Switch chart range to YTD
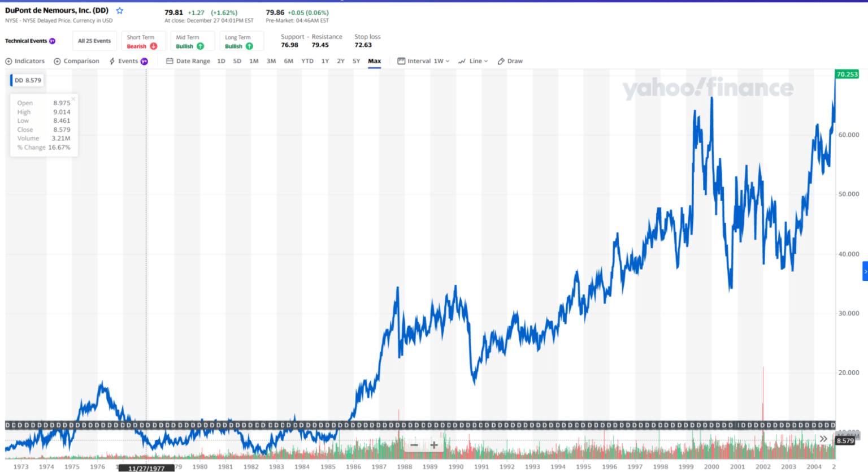Image resolution: width=868 pixels, height=472 pixels. (307, 61)
